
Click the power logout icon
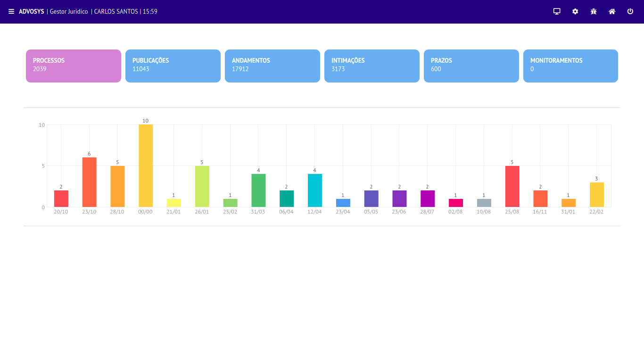[x=630, y=11]
